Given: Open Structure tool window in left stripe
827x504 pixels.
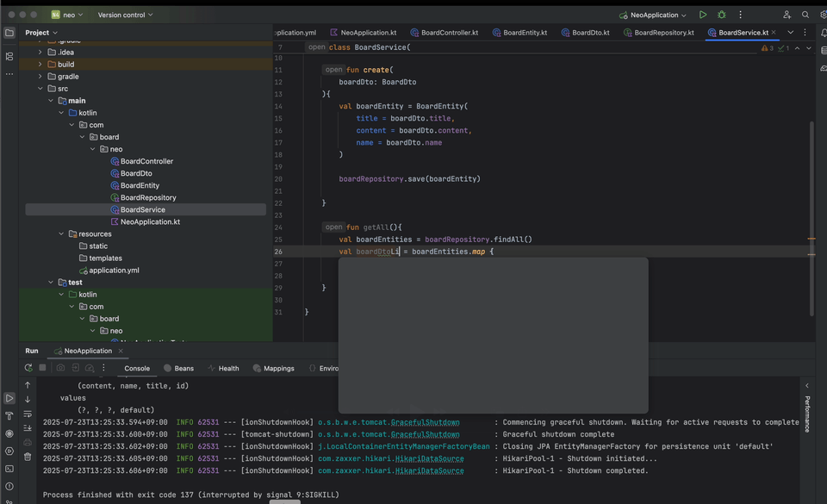Looking at the screenshot, I should [x=9, y=56].
